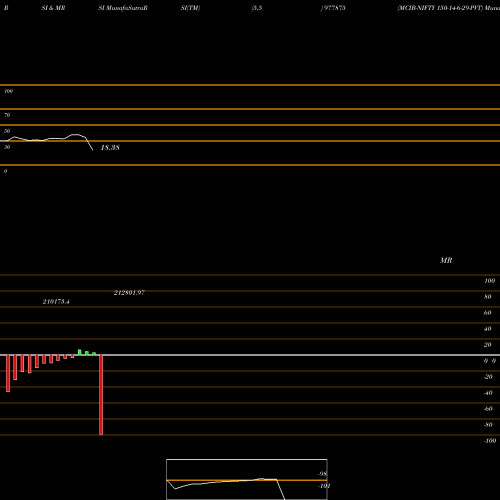The height and width of the screenshot is (500, 500).
Task: Click the -60 label on MR axis
Action: pyautogui.click(x=488, y=409)
